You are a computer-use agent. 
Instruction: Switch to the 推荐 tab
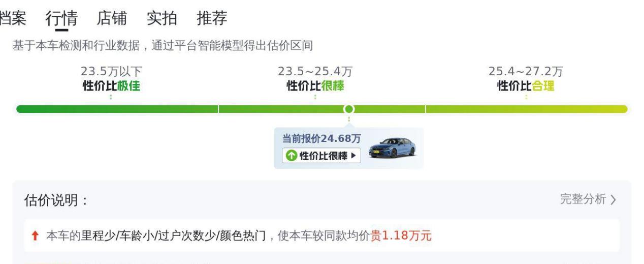click(x=212, y=18)
